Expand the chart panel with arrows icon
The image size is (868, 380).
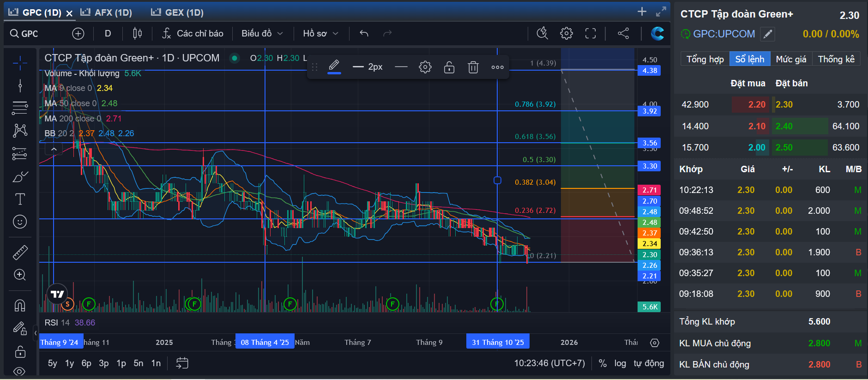coord(661,12)
